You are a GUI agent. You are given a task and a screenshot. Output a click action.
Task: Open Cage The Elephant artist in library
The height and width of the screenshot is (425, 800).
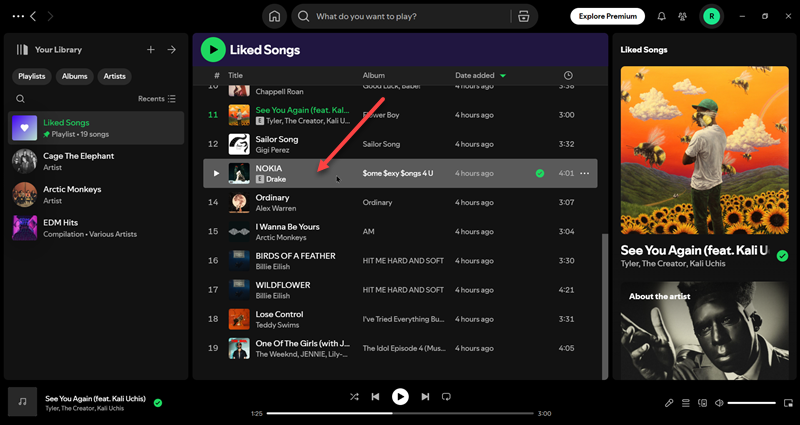[x=96, y=161]
